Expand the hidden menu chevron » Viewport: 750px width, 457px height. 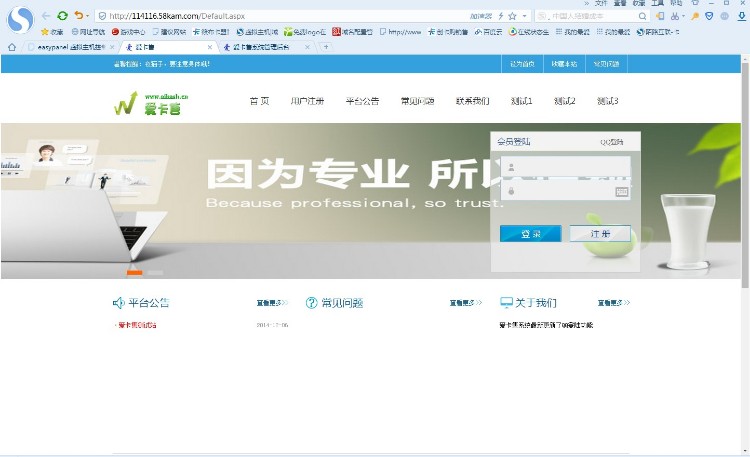(587, 3)
